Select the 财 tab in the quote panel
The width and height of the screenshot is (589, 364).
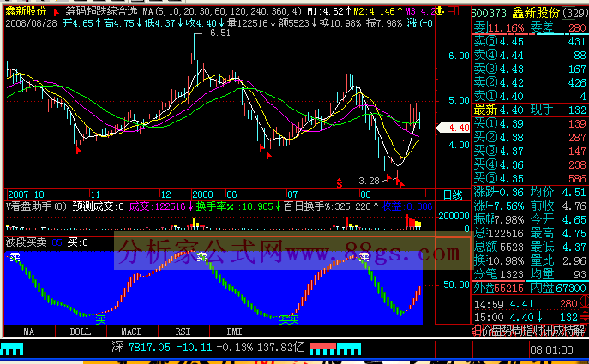coord(538,331)
